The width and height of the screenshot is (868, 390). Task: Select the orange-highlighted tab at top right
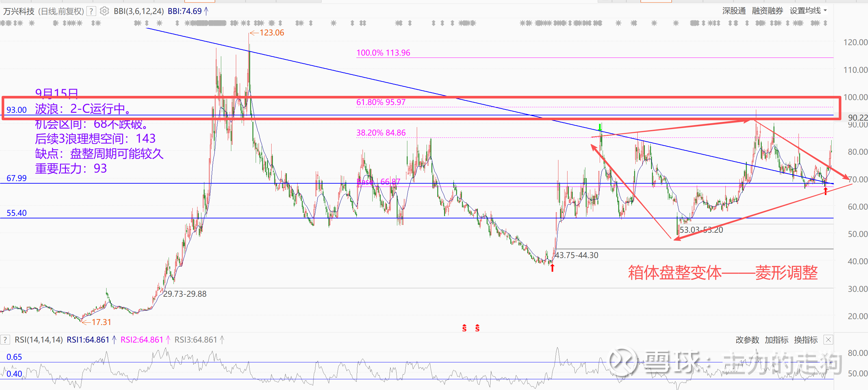tap(656, 1)
